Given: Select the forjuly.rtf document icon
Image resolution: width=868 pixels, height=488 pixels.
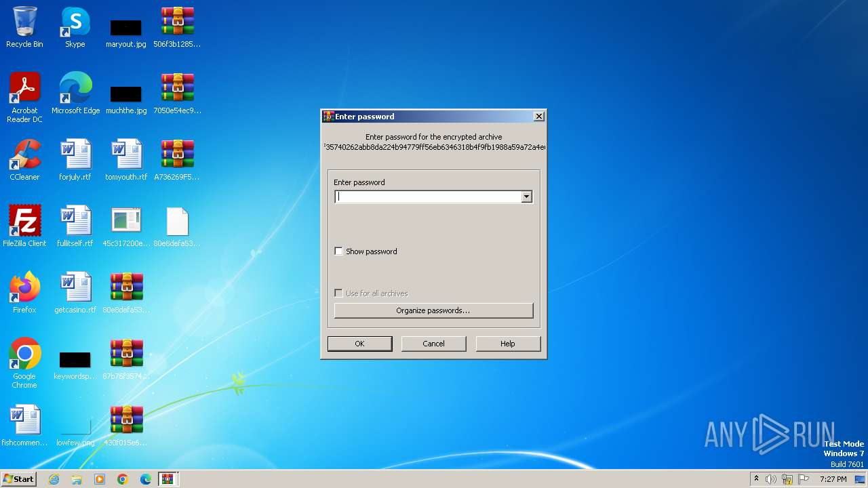Looking at the screenshot, I should [75, 160].
